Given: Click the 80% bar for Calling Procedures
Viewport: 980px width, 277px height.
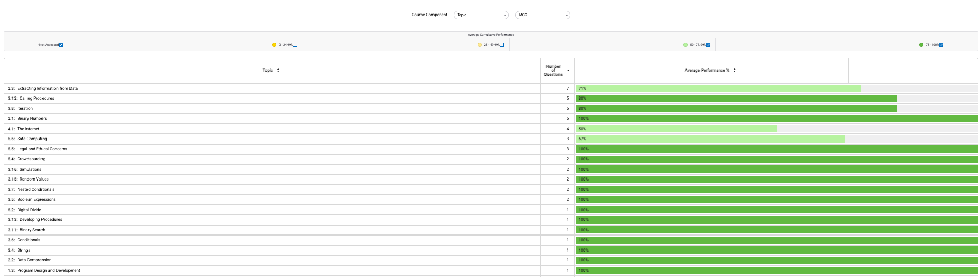Looking at the screenshot, I should 736,98.
